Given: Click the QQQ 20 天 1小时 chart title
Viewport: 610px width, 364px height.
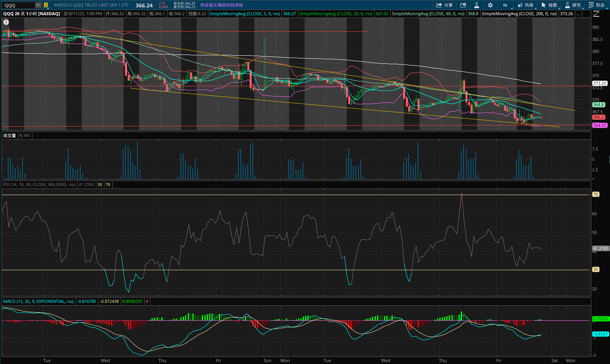Looking at the screenshot, I should click(x=32, y=14).
